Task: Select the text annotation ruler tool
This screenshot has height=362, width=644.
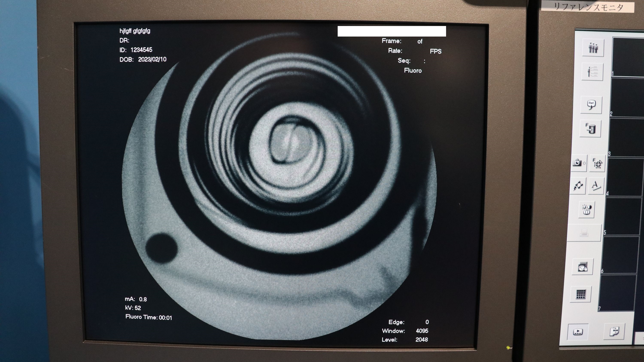Action: (x=596, y=186)
